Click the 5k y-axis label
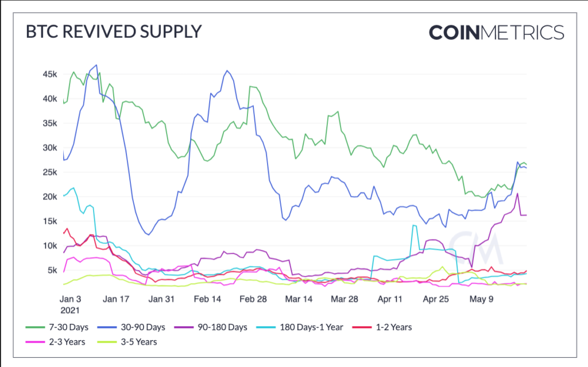The height and width of the screenshot is (367, 588). point(52,270)
